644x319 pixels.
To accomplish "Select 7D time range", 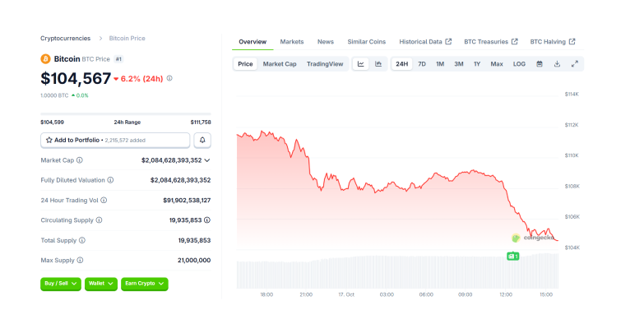I will tap(422, 64).
